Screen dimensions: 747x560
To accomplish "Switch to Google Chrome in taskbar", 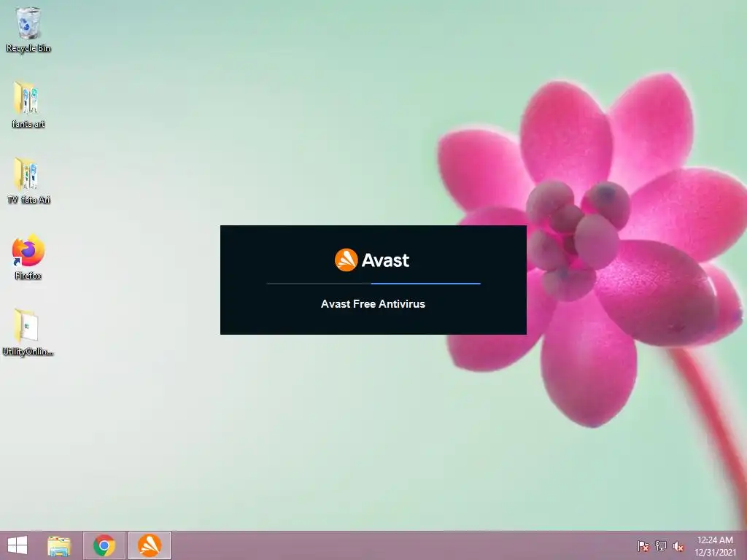I will click(x=104, y=545).
